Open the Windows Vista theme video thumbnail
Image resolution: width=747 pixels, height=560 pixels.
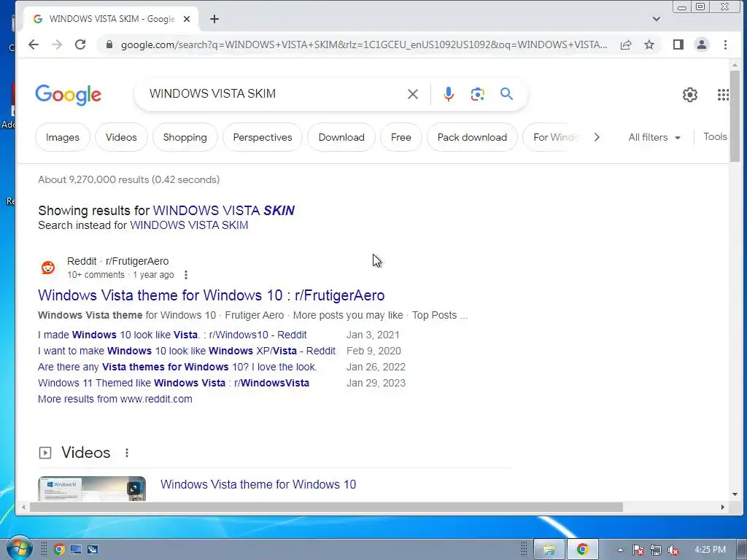click(x=92, y=488)
